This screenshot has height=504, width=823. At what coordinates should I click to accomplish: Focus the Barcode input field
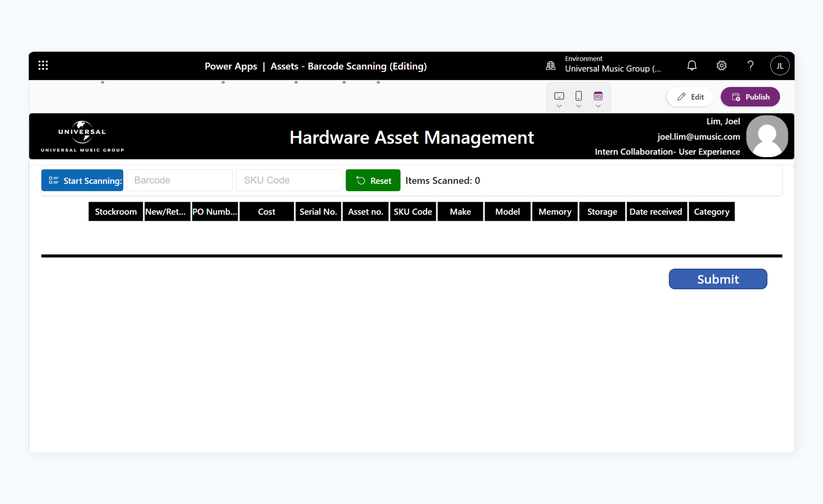pos(180,180)
